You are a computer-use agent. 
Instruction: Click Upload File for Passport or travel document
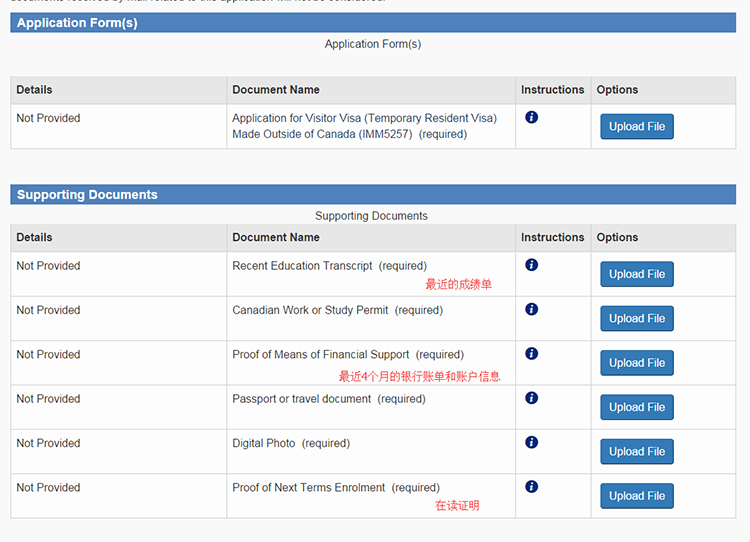tap(637, 407)
